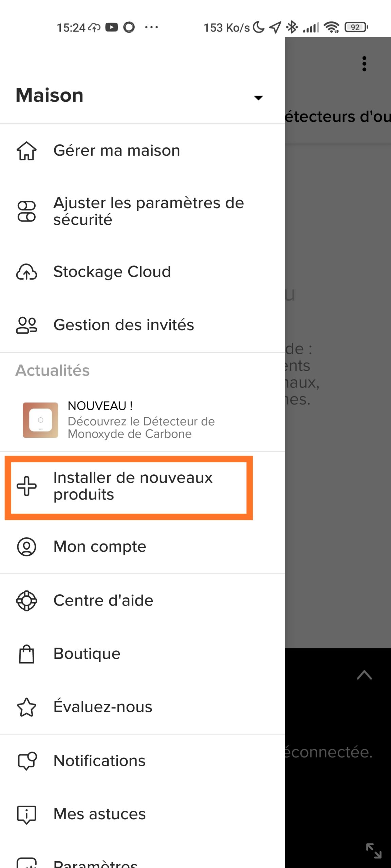Open Découvrez le Détecteur de Monoxyde news link
391x868 pixels.
click(x=141, y=428)
